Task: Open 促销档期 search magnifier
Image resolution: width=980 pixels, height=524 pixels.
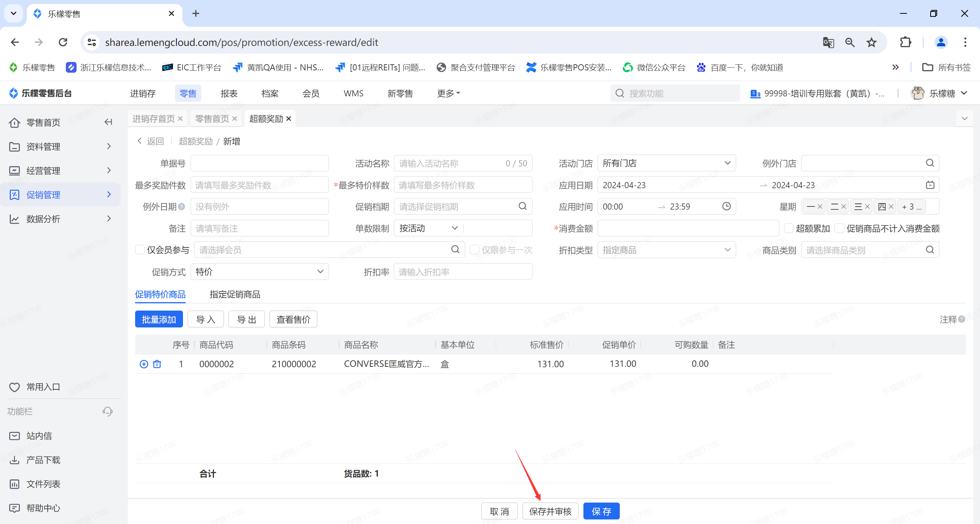Action: tap(523, 207)
